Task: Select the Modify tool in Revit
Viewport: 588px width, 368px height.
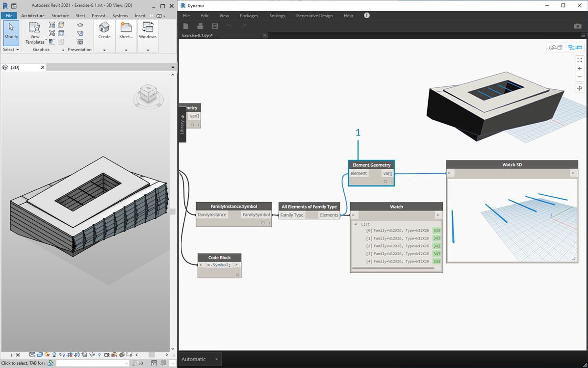Action: [11, 32]
